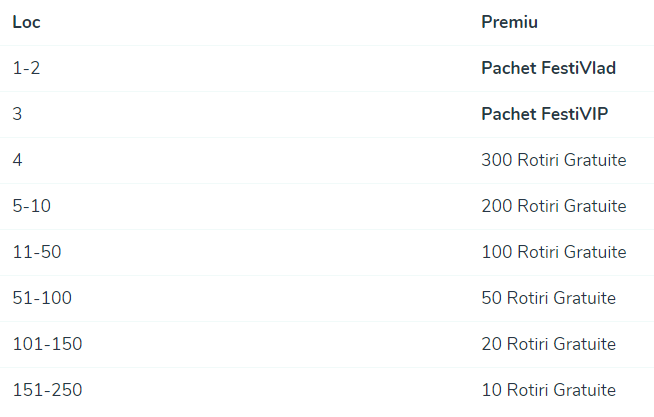Click the Loc column header
Image resolution: width=654 pixels, height=417 pixels.
coord(26,22)
